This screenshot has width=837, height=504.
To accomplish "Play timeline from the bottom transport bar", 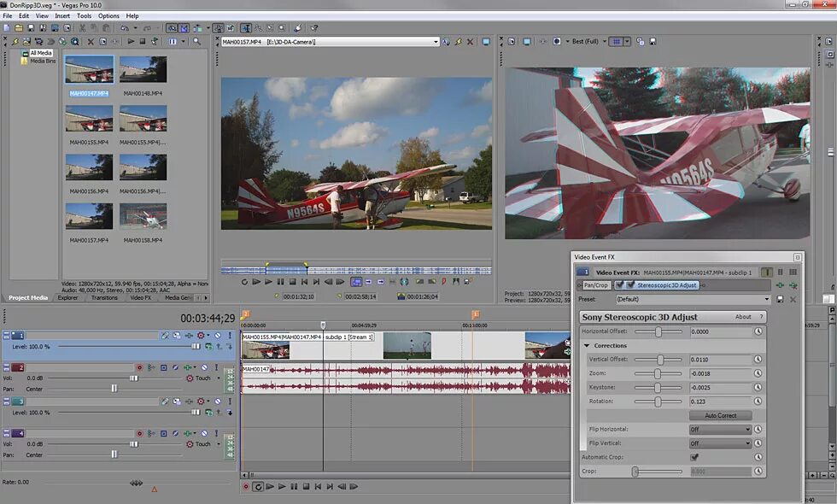I will [x=282, y=487].
